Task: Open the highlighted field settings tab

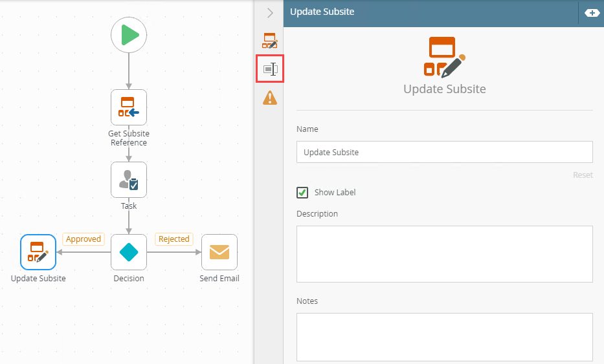Action: (270, 69)
